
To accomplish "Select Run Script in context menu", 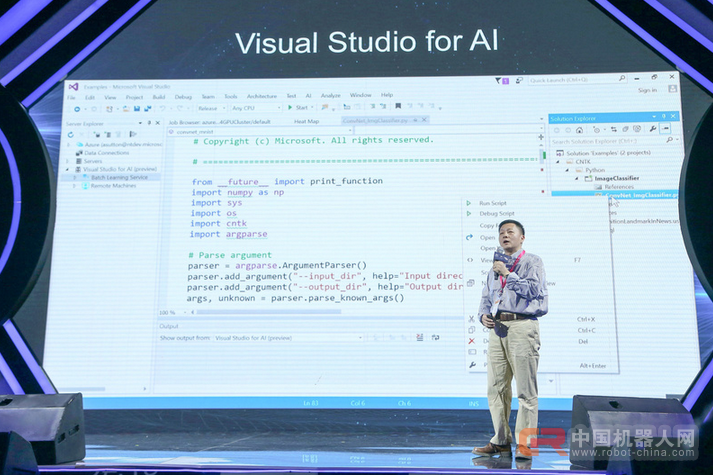I will (493, 203).
